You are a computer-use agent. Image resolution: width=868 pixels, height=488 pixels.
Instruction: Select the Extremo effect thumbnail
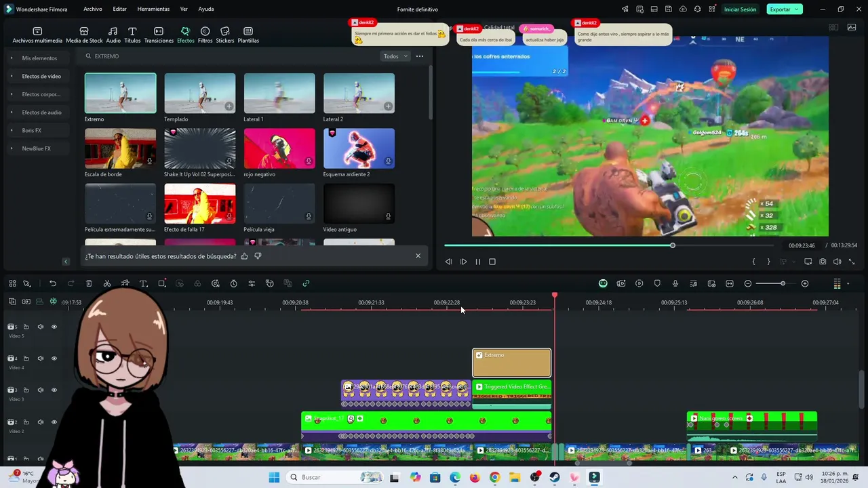[x=120, y=93]
